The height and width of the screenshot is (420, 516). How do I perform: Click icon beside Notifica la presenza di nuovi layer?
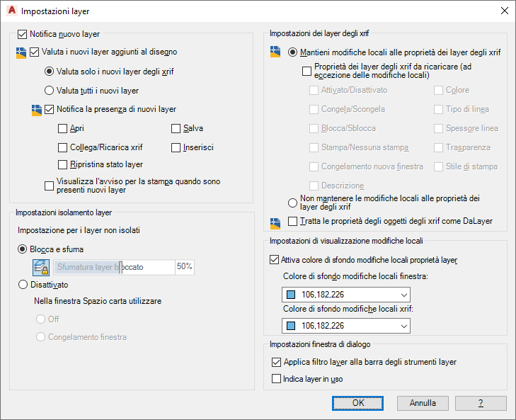pos(37,110)
